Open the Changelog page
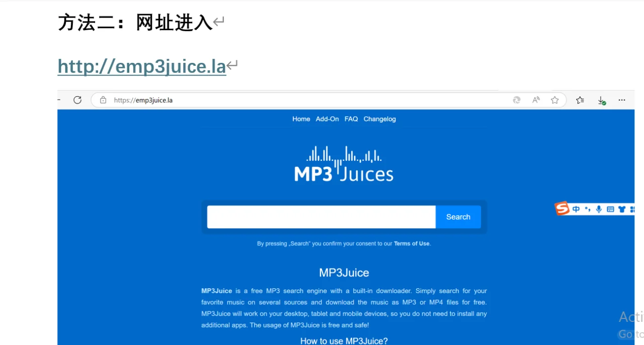 [x=379, y=119]
